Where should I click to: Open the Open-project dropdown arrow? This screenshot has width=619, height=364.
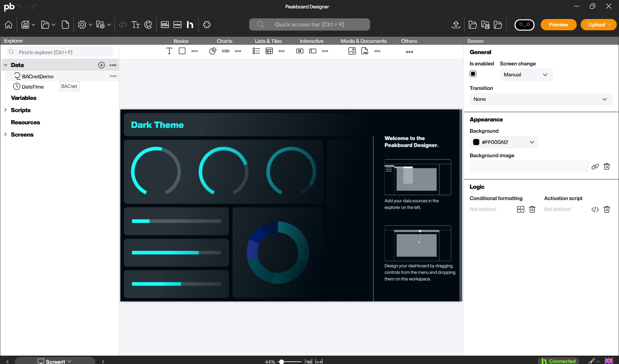tap(54, 25)
